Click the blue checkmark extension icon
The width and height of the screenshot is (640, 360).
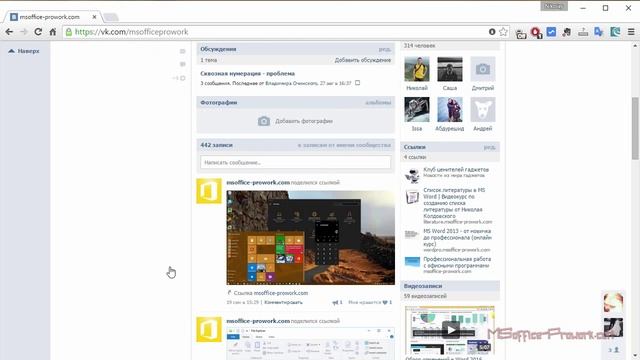point(551,32)
